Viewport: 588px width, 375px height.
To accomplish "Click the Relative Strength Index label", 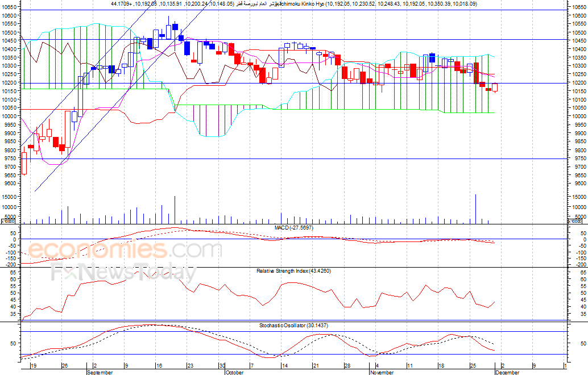I will [293, 270].
